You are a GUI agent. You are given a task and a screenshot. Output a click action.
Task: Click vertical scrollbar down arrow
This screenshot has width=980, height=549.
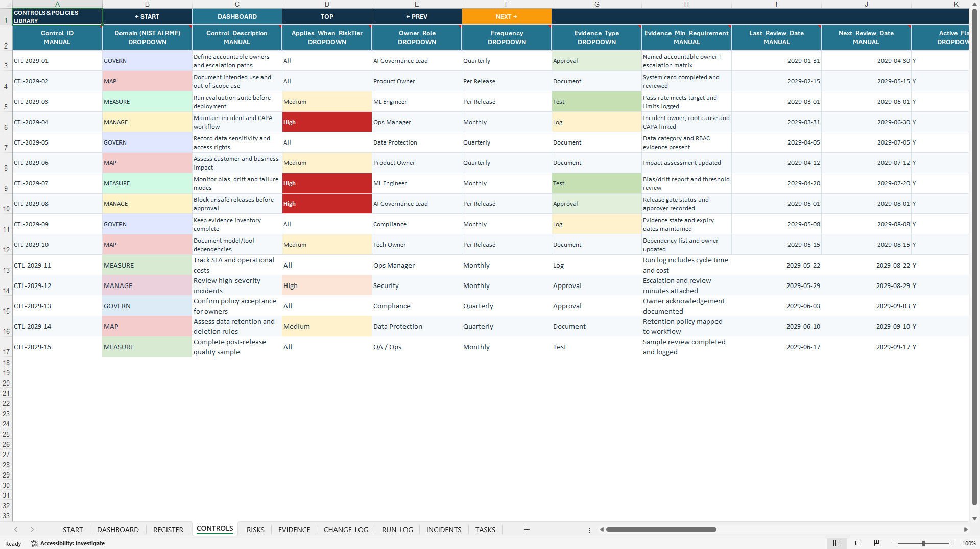coord(974,518)
